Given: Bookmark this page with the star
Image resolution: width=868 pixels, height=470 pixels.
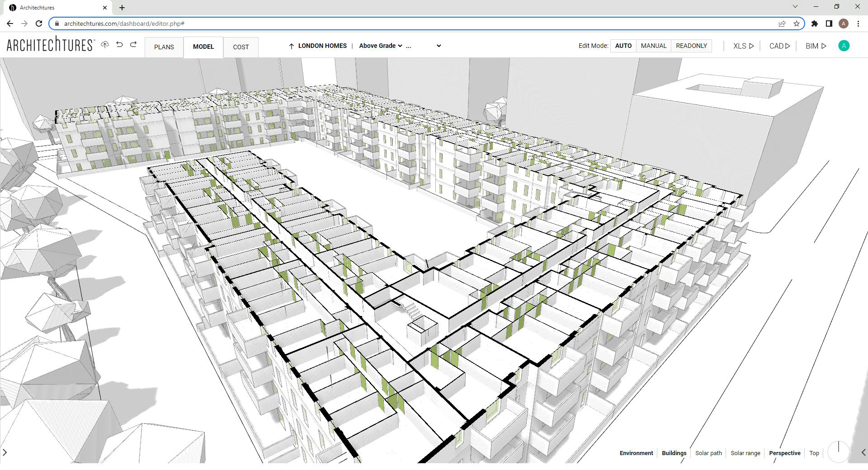Looking at the screenshot, I should [796, 23].
